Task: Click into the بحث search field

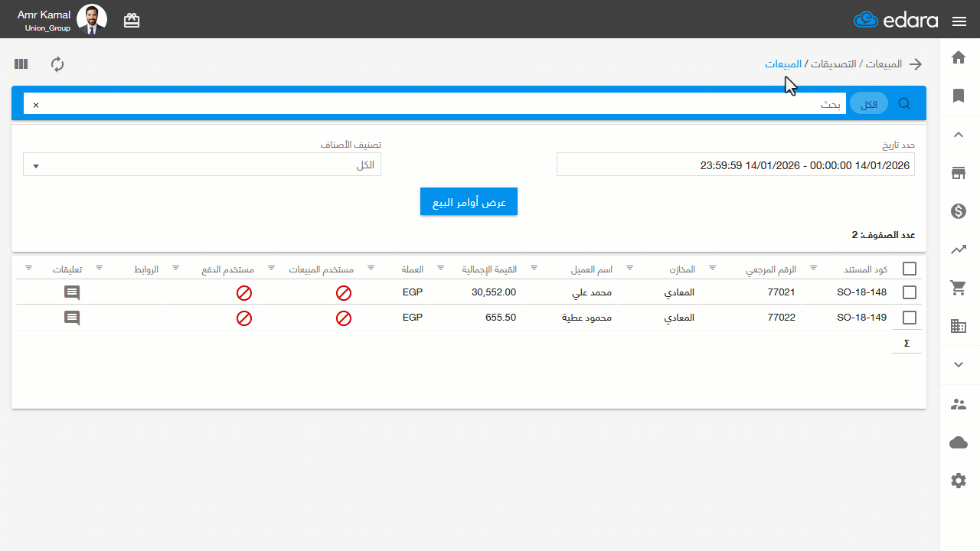Action: pyautogui.click(x=435, y=104)
